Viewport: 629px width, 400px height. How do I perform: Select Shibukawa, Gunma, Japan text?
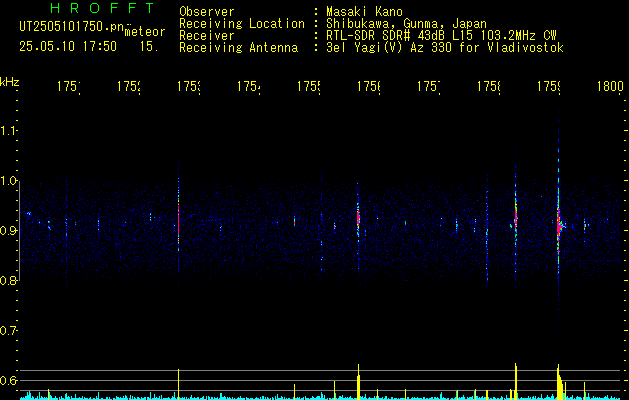[x=406, y=24]
